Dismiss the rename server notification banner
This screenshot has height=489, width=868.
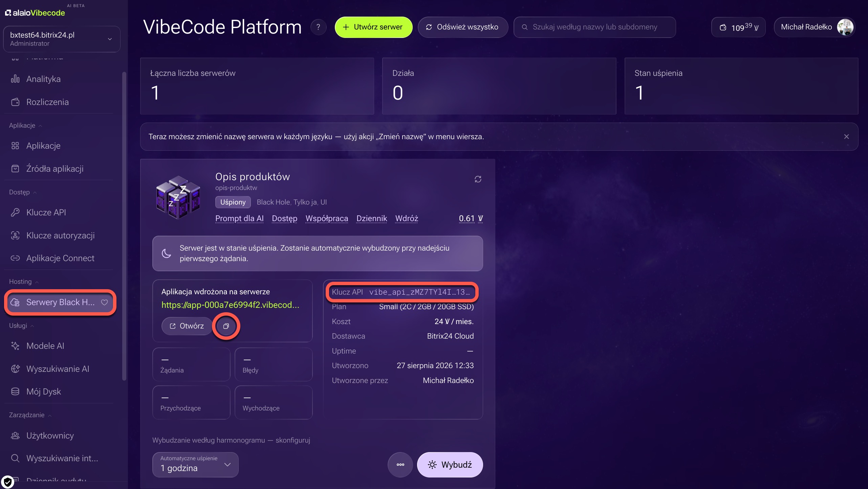[846, 136]
